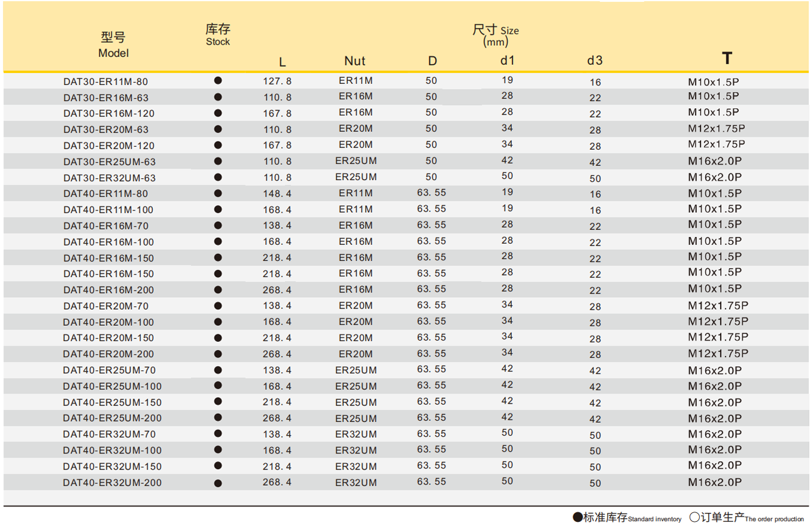The width and height of the screenshot is (811, 532).
Task: Click the stock dot for DAT40-ER32UM-200
Action: click(218, 483)
